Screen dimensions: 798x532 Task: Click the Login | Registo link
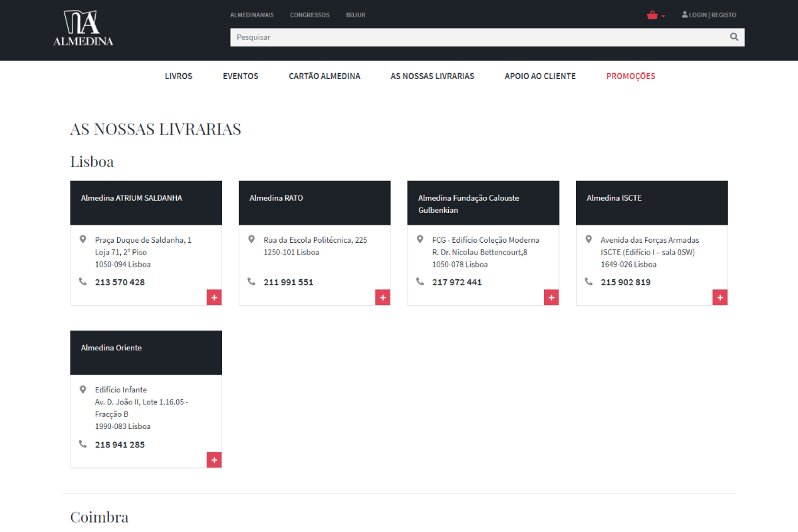[x=709, y=15]
